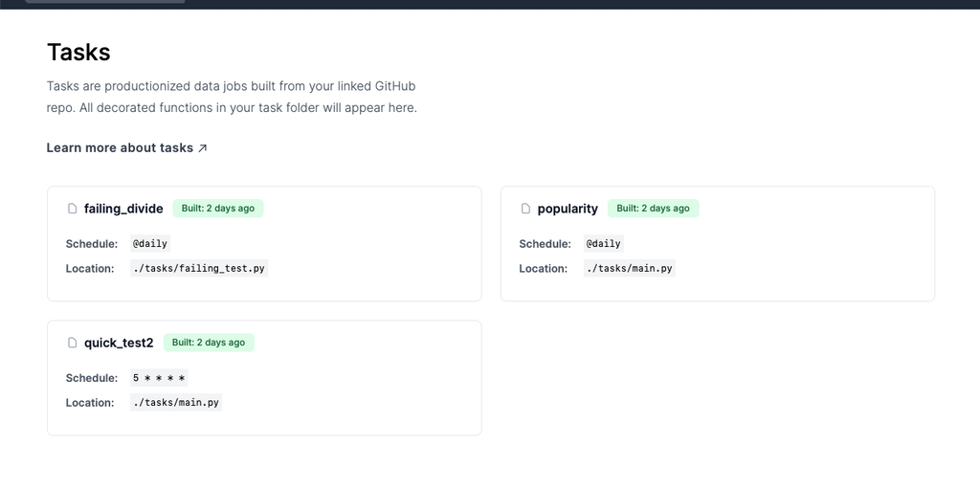Click the Location label in quick_test2 card
This screenshot has height=490, width=980.
(90, 403)
